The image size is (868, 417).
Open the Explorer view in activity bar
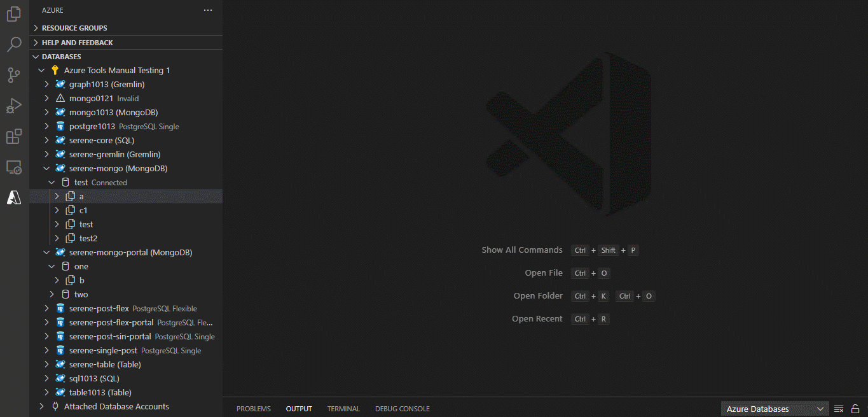pos(14,14)
